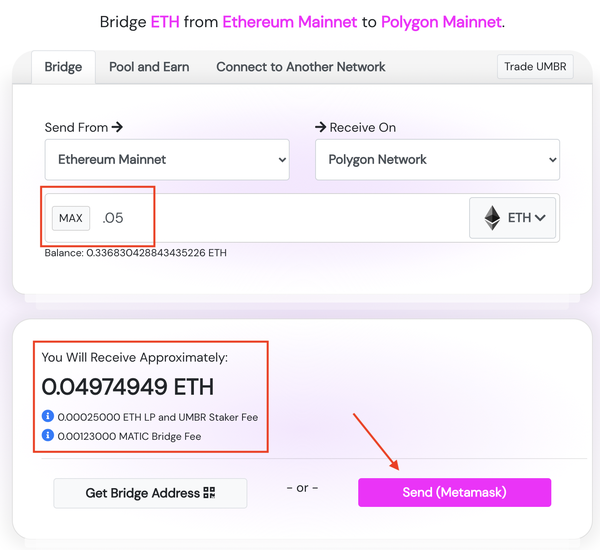Click the Ethereum diamond logo icon
Viewport: 600px width, 550px height.
(x=492, y=218)
